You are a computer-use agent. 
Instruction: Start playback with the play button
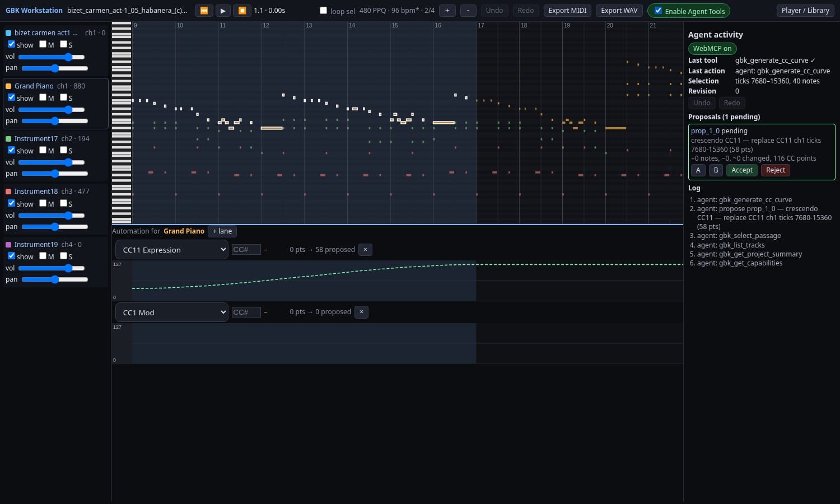click(223, 11)
